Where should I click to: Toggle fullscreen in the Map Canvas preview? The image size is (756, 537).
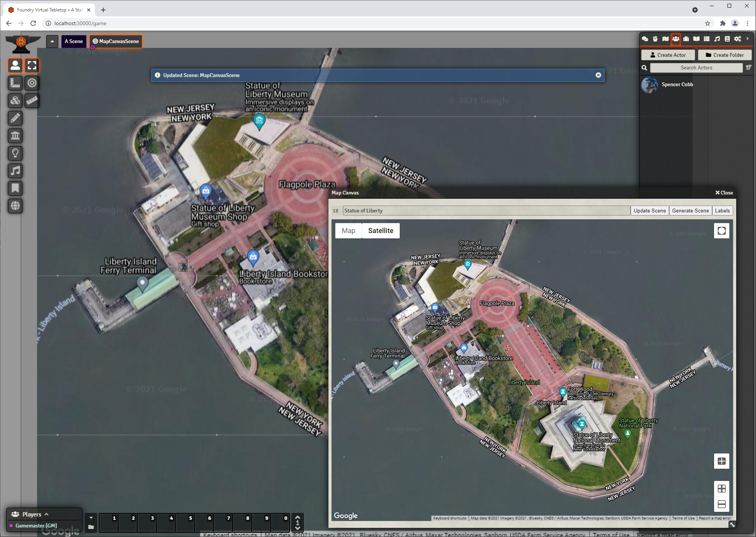click(722, 230)
